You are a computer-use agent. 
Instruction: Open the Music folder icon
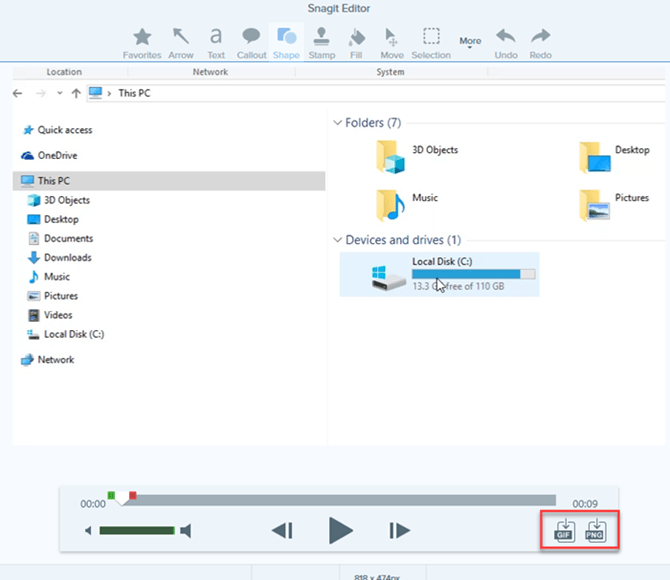tap(390, 205)
